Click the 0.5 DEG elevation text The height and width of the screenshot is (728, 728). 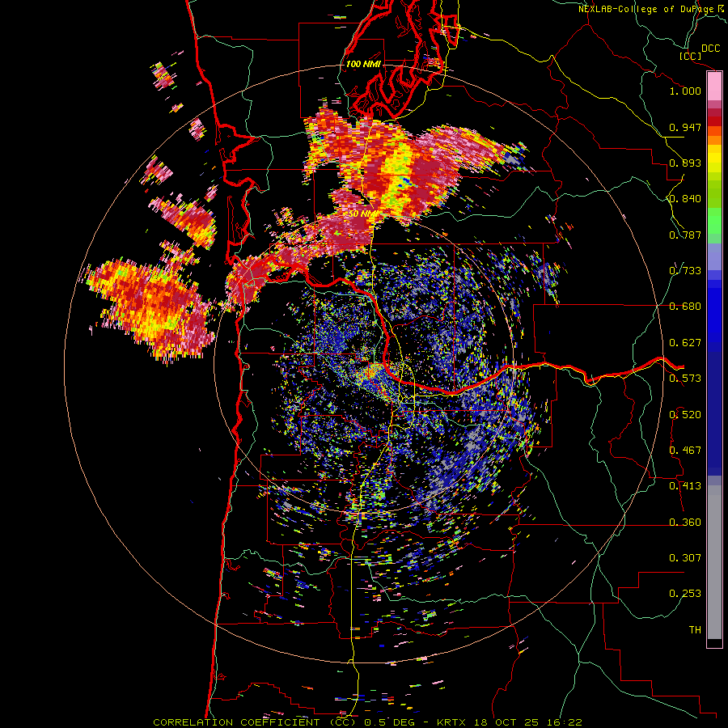pos(391,722)
